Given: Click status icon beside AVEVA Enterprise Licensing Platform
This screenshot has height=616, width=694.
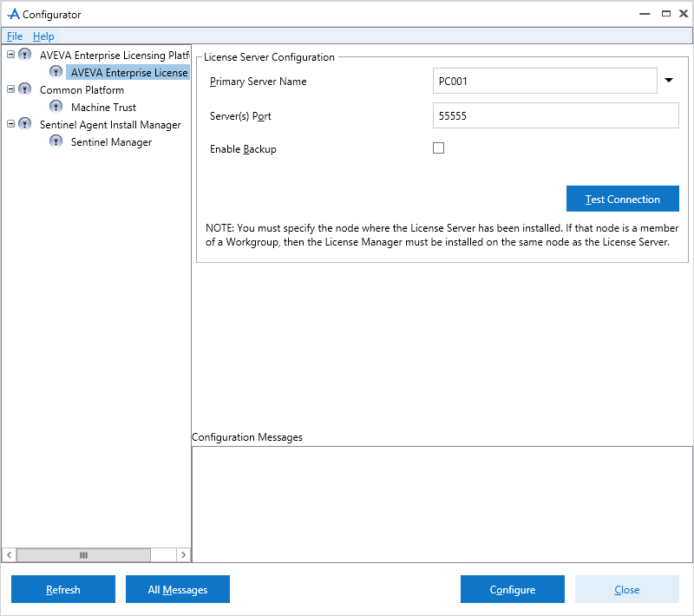Looking at the screenshot, I should point(25,55).
